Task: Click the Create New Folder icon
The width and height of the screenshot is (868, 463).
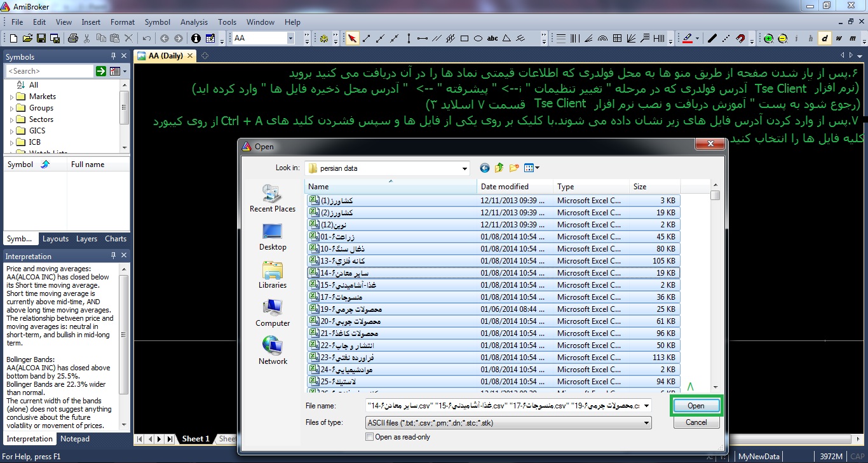Action: point(513,168)
